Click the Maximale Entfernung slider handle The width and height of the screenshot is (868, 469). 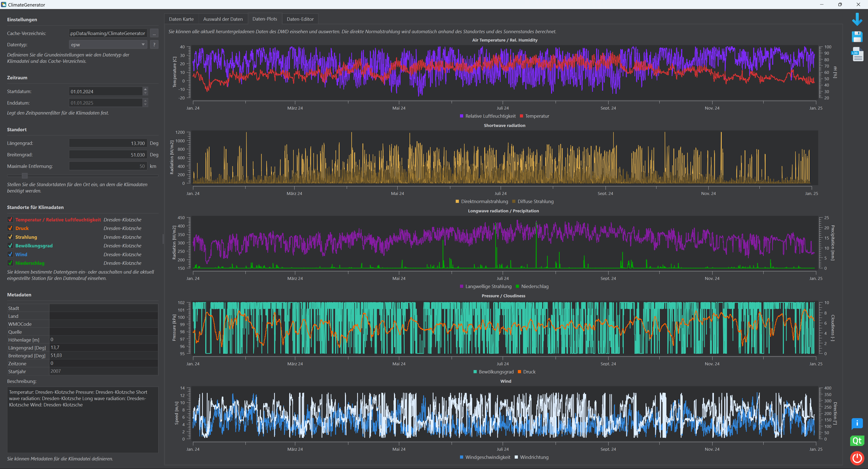coord(25,175)
